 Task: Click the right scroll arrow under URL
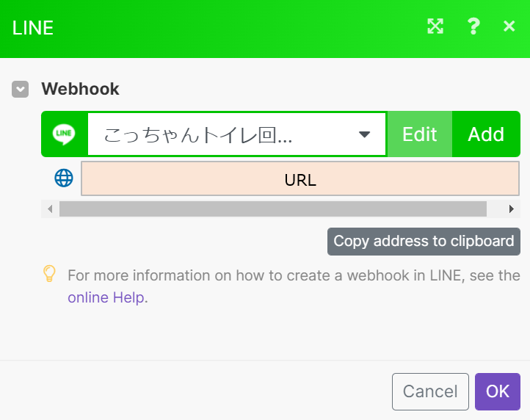click(512, 209)
